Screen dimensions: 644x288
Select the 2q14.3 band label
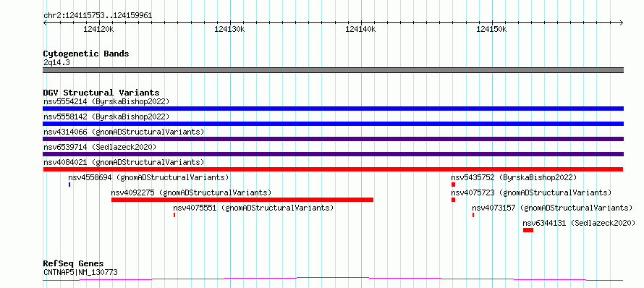(x=56, y=62)
